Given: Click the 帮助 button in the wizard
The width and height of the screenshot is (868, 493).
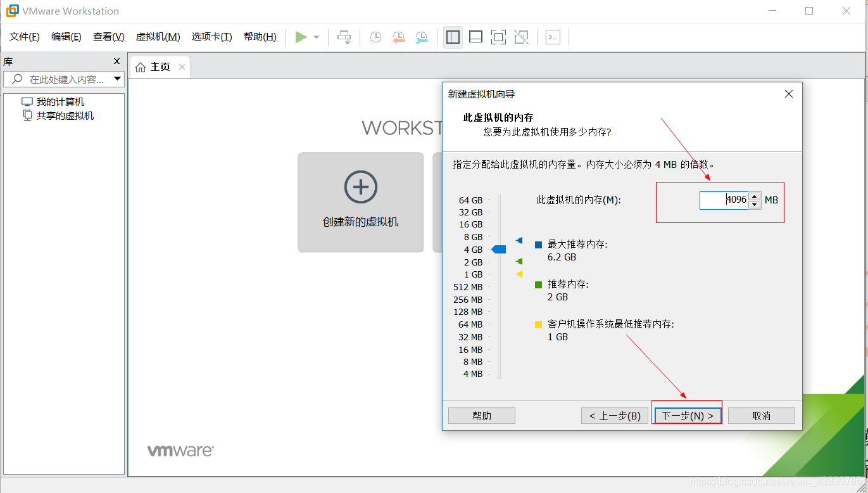Looking at the screenshot, I should coord(481,415).
